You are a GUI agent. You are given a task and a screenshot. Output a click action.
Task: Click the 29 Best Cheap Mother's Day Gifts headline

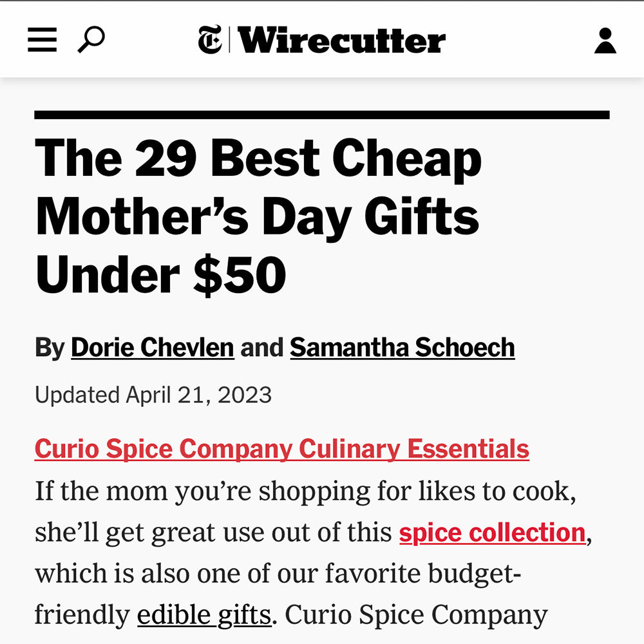coord(258,216)
